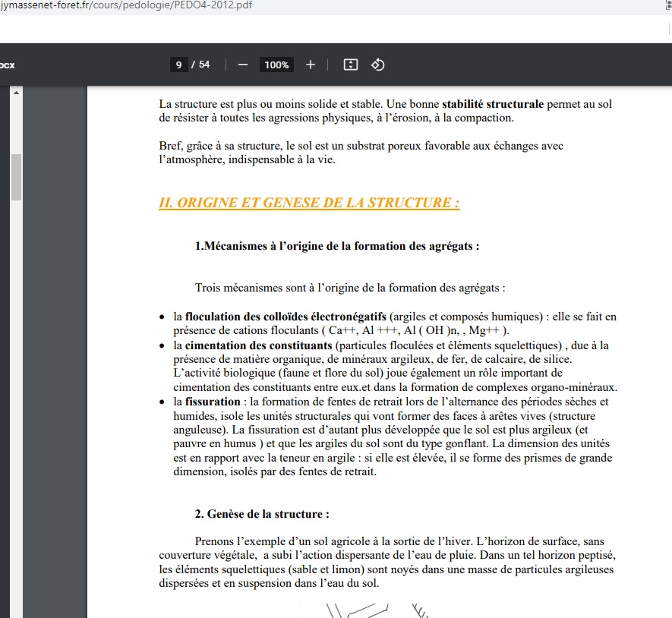Select the 100% zoom level box

(276, 65)
